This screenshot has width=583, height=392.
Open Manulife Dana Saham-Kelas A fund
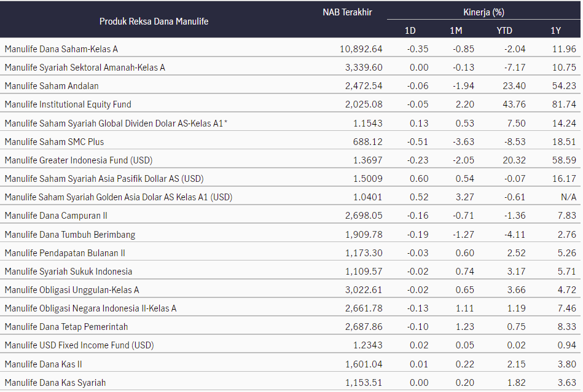(61, 49)
